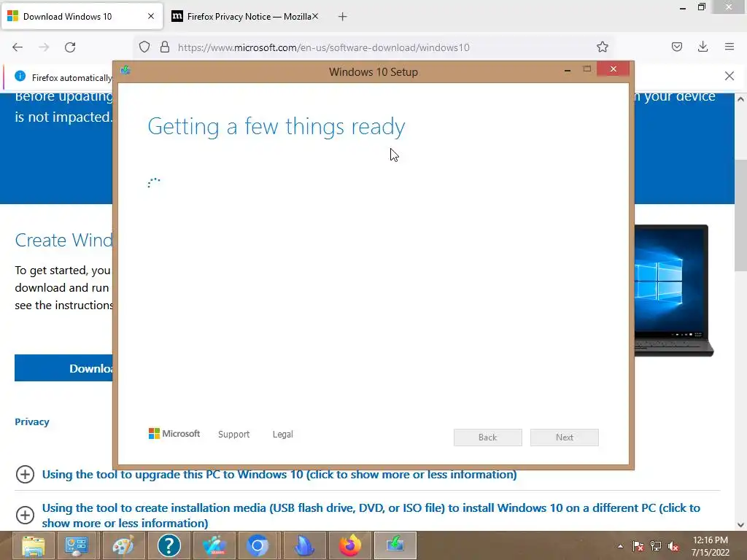Click the vertical scrollbar thumb
Viewport: 747px width, 560px height.
[740, 215]
